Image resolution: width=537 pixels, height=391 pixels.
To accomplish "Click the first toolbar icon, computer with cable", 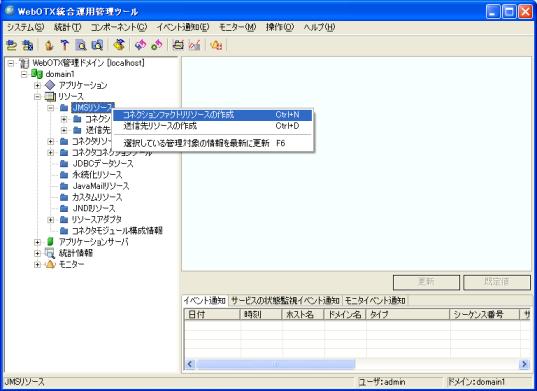I will point(12,45).
